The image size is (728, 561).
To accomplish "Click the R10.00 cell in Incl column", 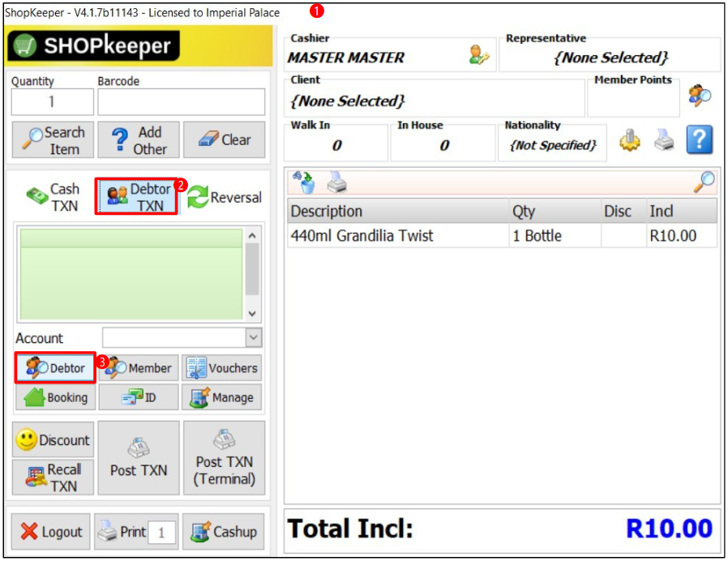I will pos(682,236).
